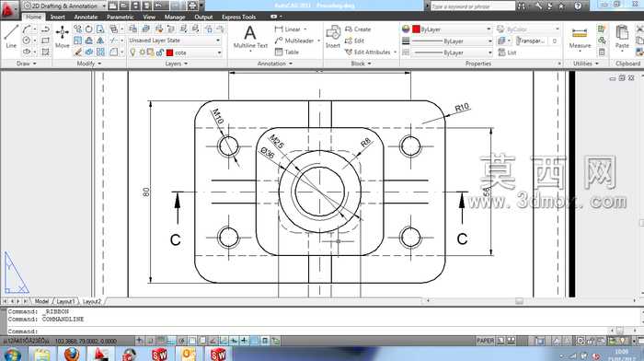Open the lineweight ByLayer dropdown

tap(452, 41)
